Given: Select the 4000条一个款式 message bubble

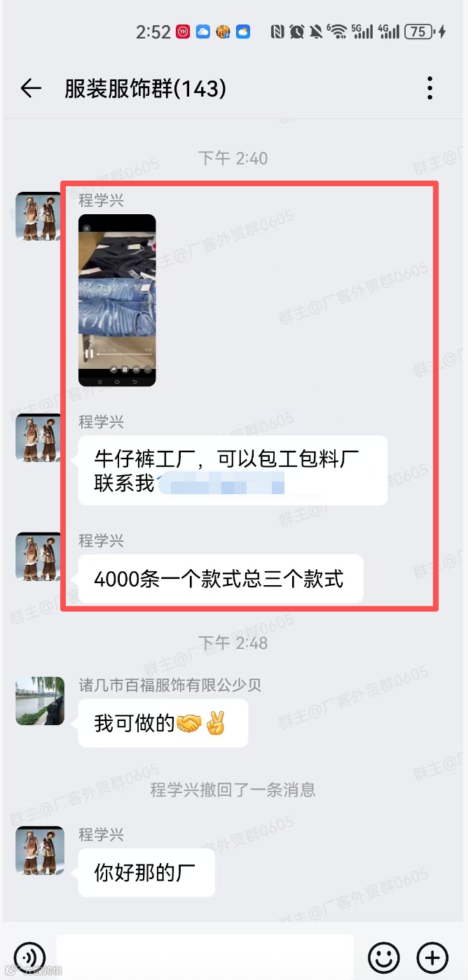Looking at the screenshot, I should [x=221, y=579].
